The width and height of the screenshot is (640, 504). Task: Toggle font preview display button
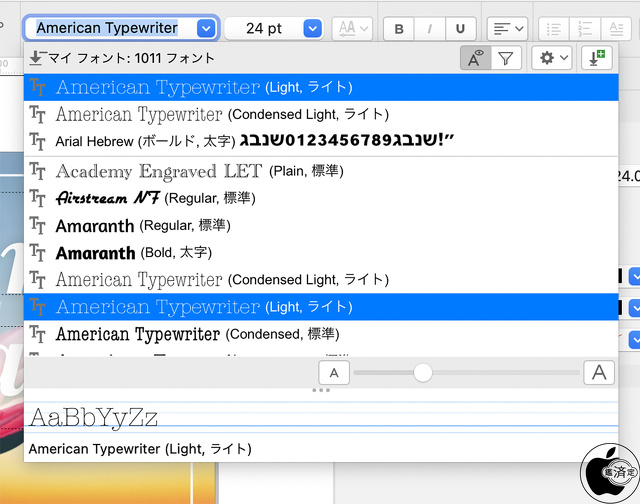(x=476, y=58)
